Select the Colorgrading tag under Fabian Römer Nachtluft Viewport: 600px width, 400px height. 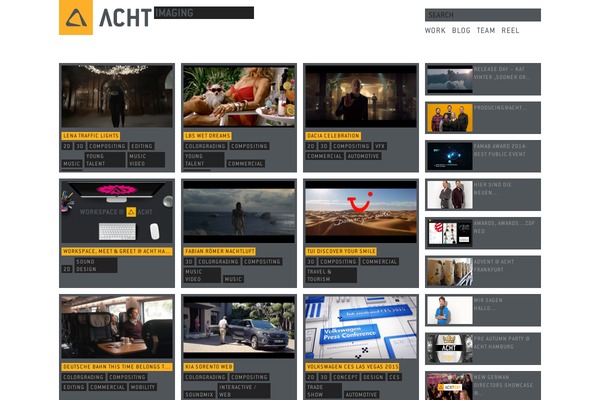coord(218,261)
